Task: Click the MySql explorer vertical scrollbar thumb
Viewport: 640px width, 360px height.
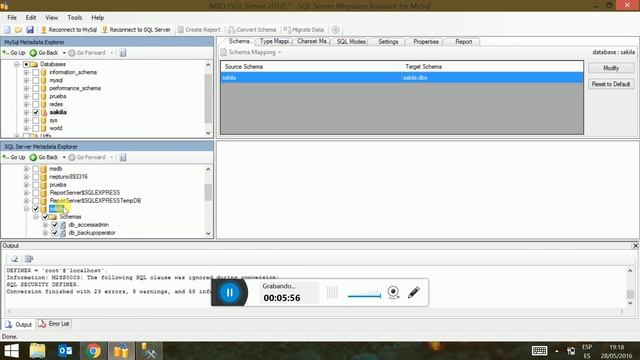Action: coord(208,99)
